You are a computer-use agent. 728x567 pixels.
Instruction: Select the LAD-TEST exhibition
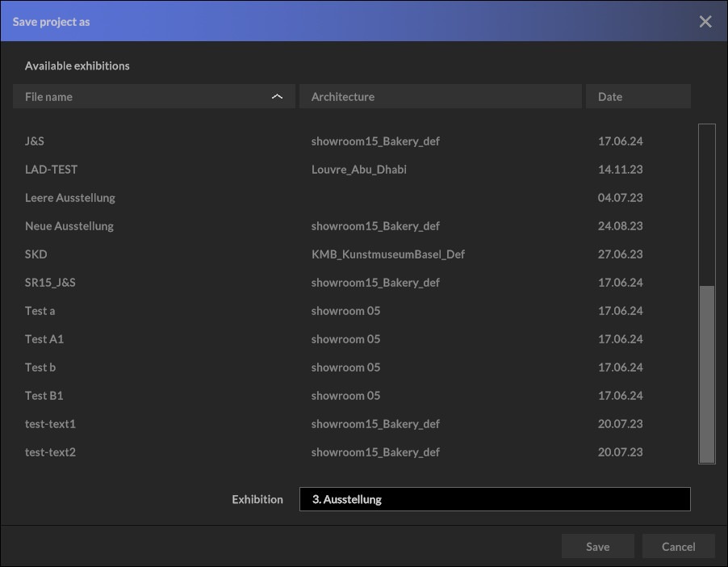(52, 170)
